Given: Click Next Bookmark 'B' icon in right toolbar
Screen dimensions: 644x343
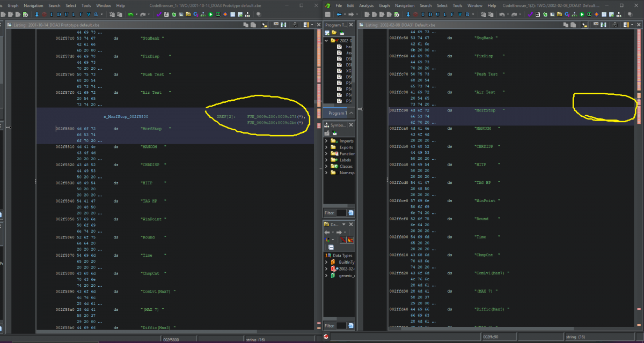Looking at the screenshot, I should 467,14.
